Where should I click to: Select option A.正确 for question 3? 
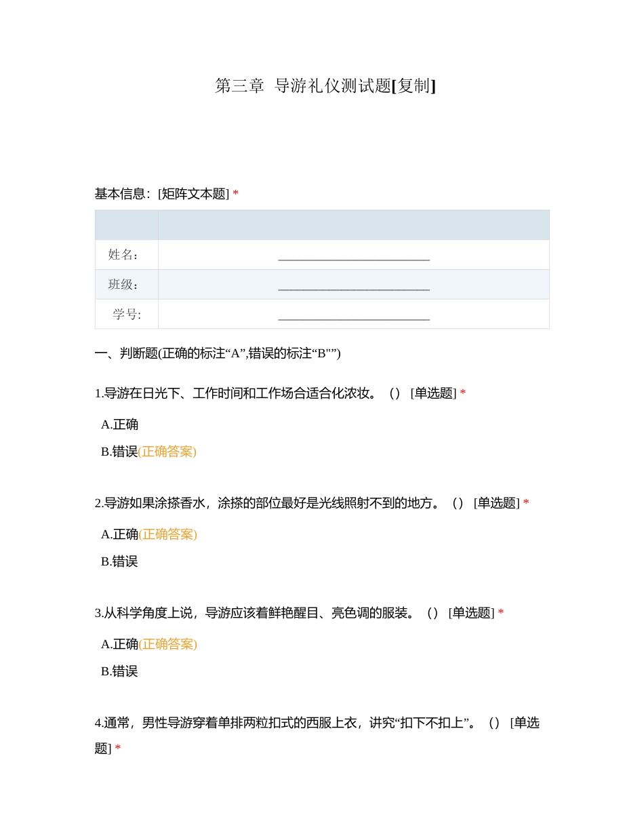coord(121,644)
